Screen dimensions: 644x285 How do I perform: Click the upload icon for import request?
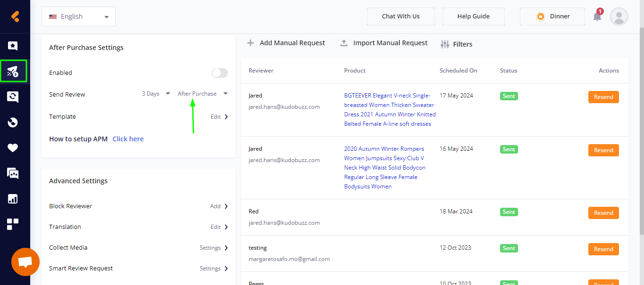tap(344, 43)
